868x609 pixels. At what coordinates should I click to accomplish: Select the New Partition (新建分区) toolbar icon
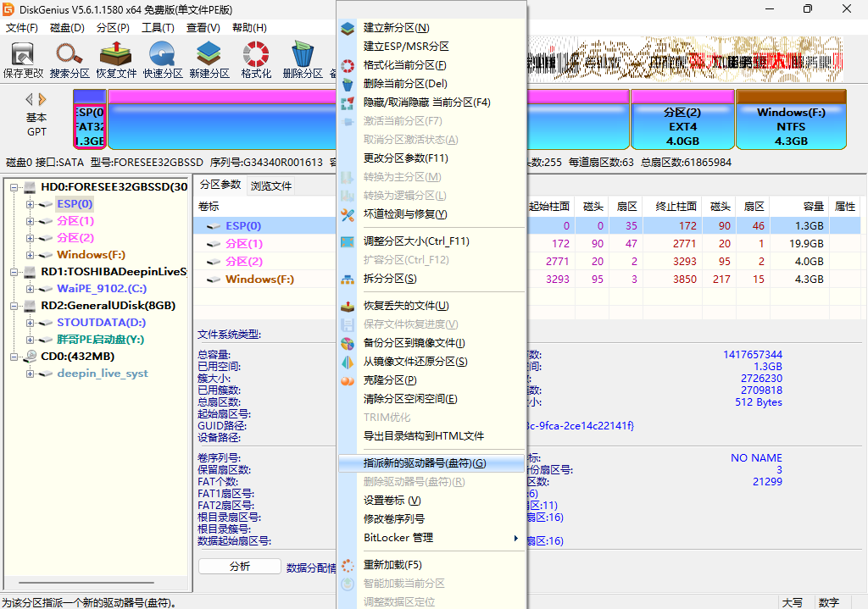click(x=209, y=60)
